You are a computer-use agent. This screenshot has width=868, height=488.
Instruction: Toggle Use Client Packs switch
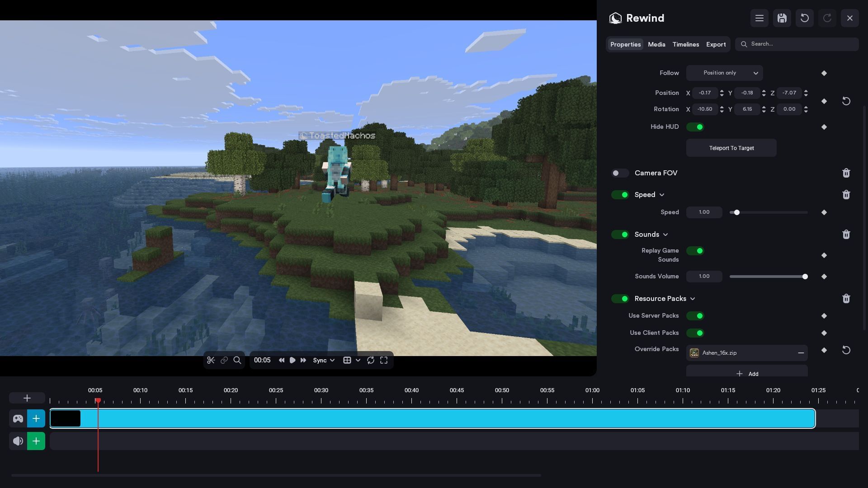point(695,333)
